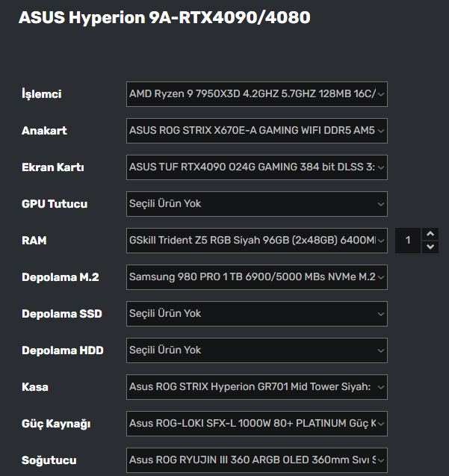Click the ASUS Hyperion 9A-RTX4090/4080 title
This screenshot has height=476, width=449.
[164, 17]
